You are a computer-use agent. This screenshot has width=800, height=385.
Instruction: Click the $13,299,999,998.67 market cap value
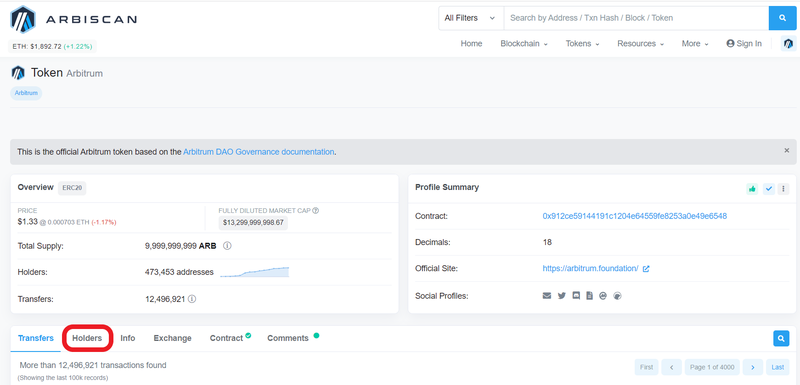tap(253, 223)
